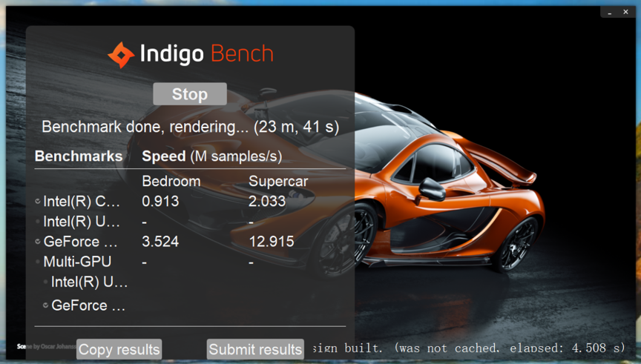Click the Supercar column heading
This screenshot has width=641, height=364.
tap(278, 181)
